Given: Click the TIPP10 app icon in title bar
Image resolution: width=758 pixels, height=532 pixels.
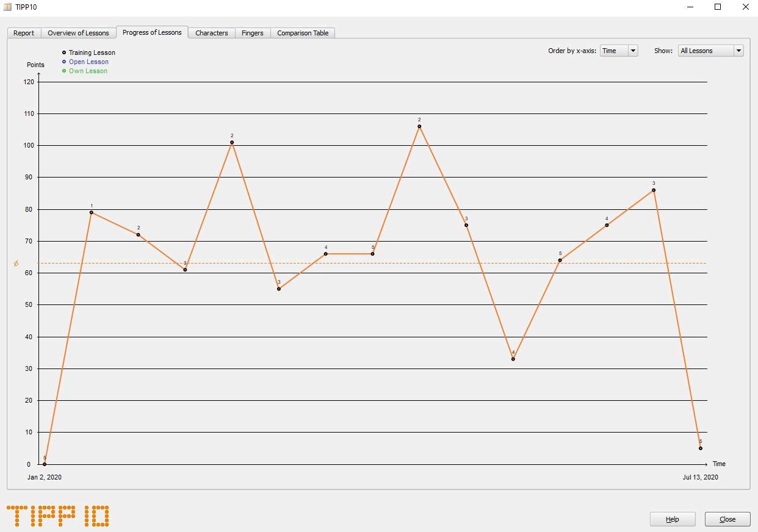Looking at the screenshot, I should tap(7, 7).
